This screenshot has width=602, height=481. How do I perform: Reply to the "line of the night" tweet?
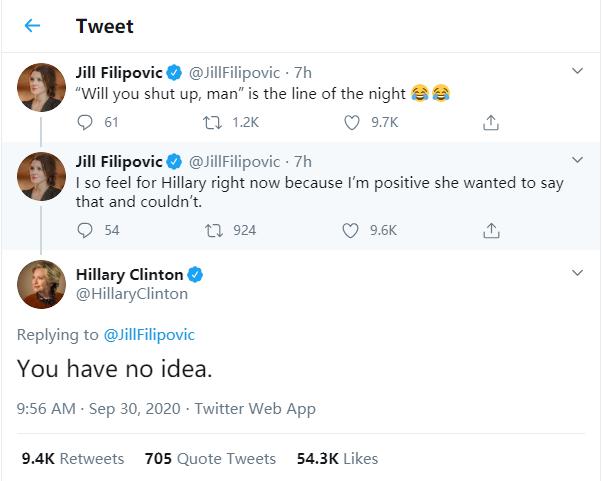(84, 123)
